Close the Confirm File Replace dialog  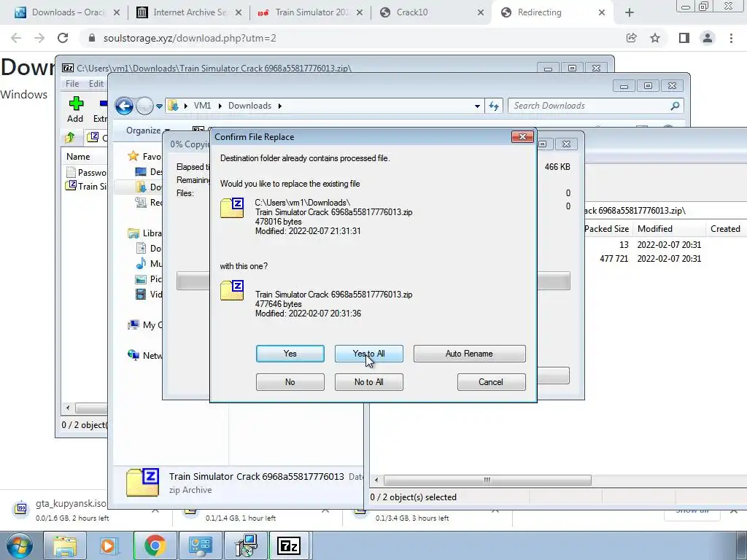point(522,136)
